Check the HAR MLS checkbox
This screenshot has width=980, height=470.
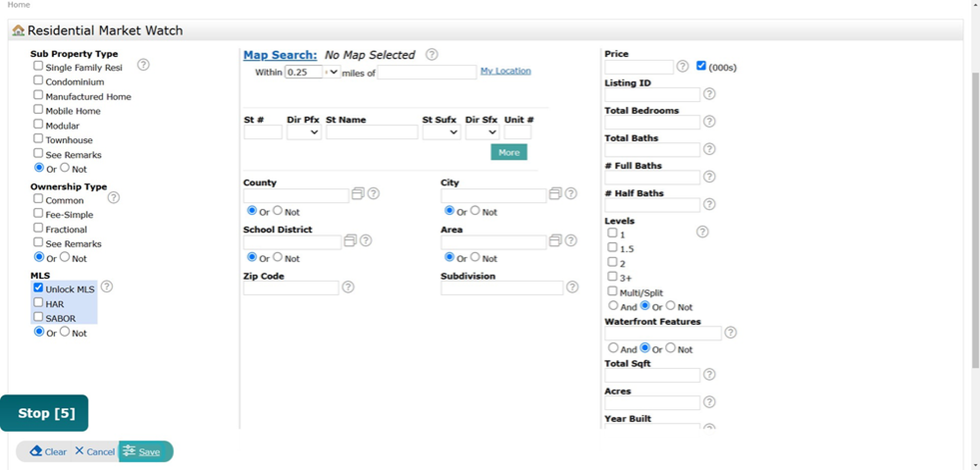coord(39,302)
